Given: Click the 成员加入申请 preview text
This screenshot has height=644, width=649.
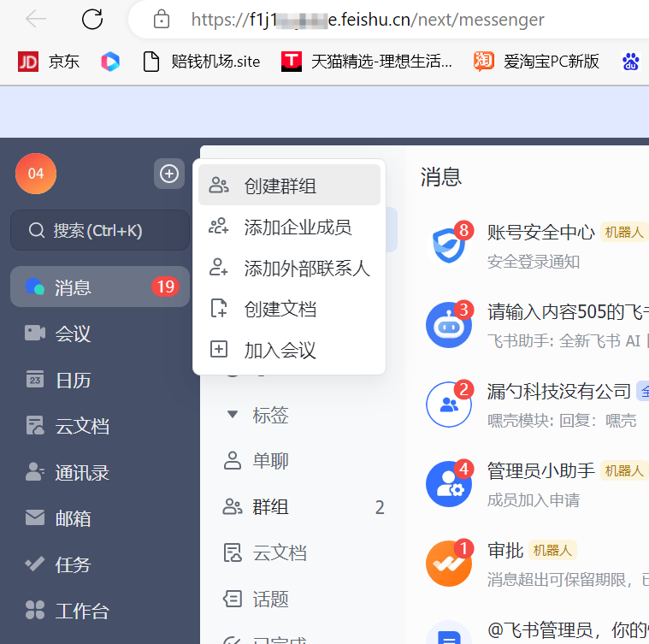Looking at the screenshot, I should tap(533, 500).
